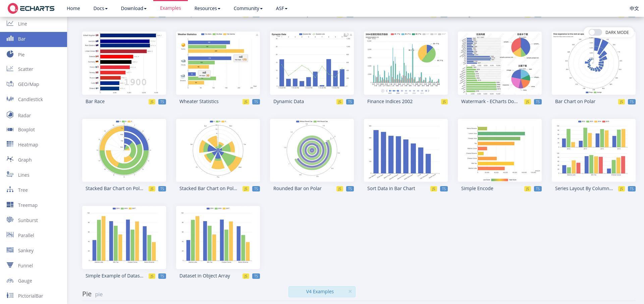Toggle the Dark Mode switch

(x=595, y=32)
